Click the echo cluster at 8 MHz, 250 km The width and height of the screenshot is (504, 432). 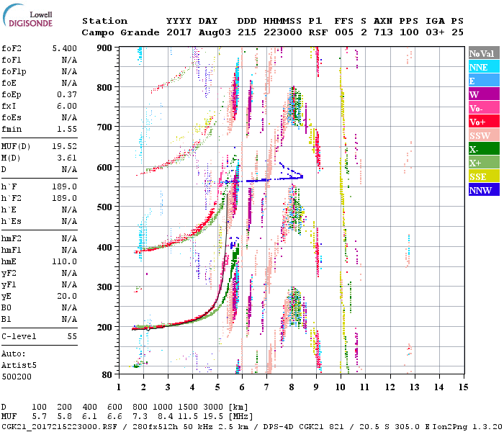[294, 307]
